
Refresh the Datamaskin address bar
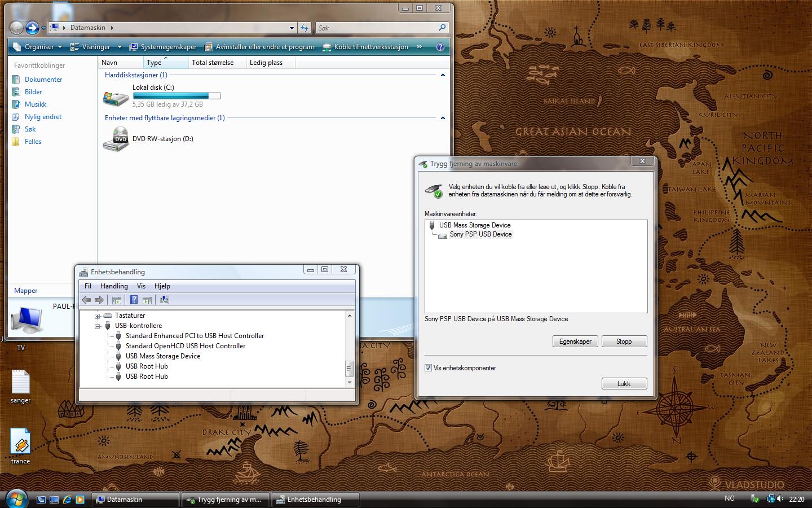tap(304, 28)
